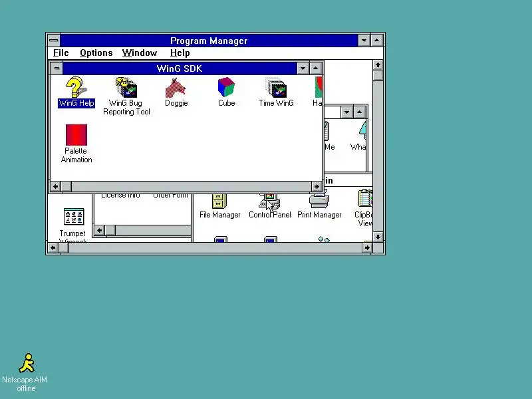Click Program Manager horizontal scroll left arrow
The image size is (532, 399).
pos(53,247)
